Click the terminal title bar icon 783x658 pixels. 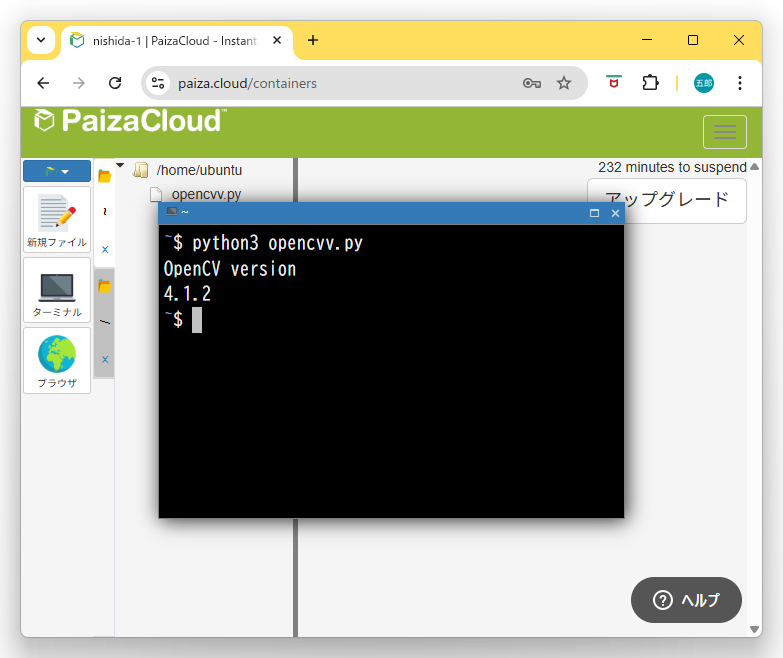[x=171, y=212]
